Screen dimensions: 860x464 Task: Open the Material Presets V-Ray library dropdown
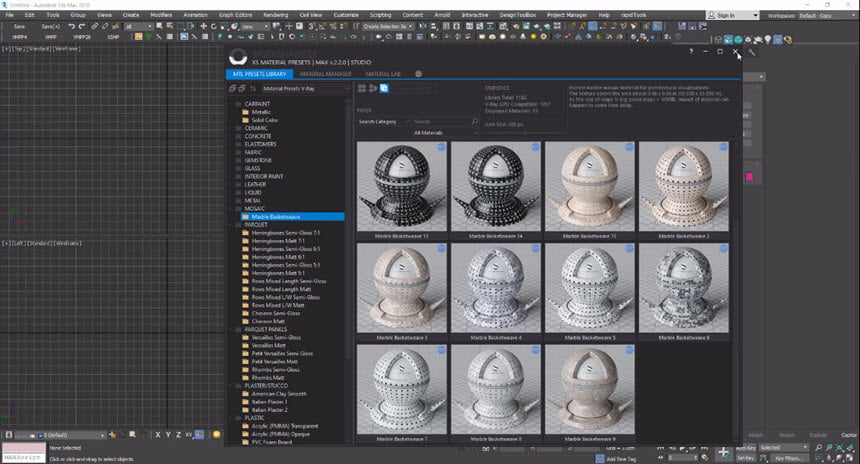[x=305, y=88]
